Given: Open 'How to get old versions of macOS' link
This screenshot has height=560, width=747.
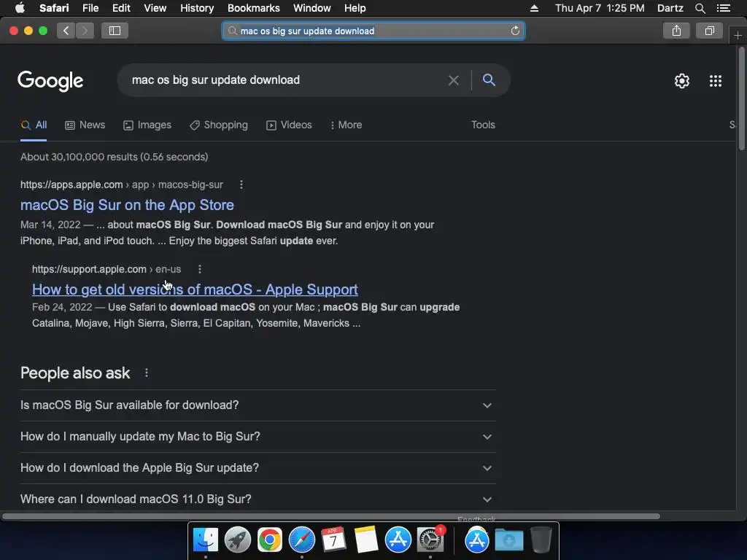Looking at the screenshot, I should [x=195, y=289].
